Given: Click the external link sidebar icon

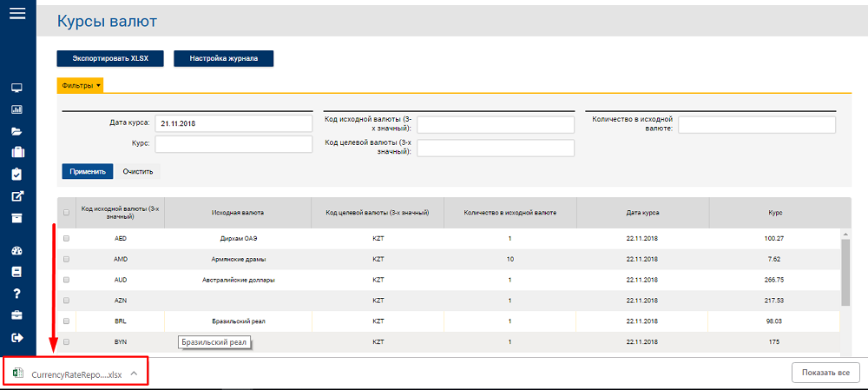Looking at the screenshot, I should 16,196.
